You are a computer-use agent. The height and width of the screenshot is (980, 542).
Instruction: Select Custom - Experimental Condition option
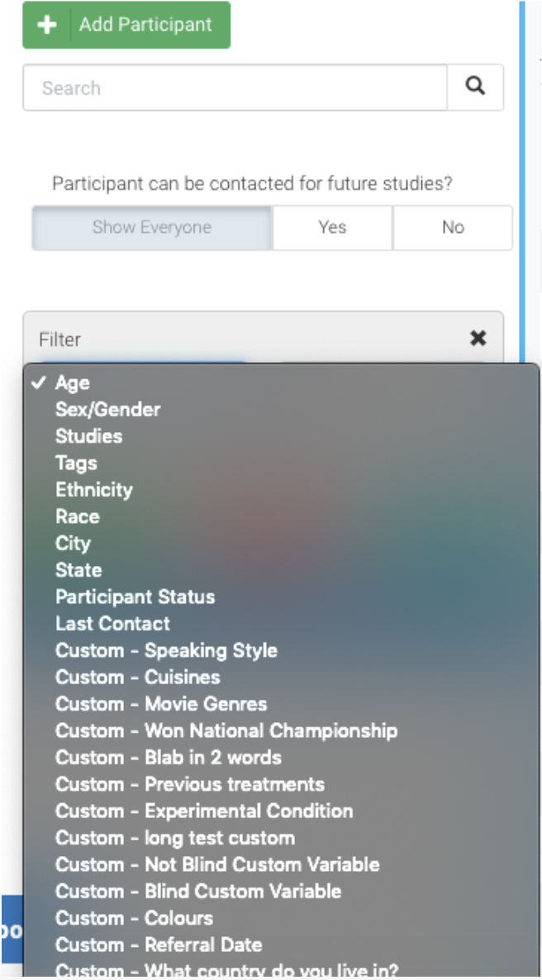click(203, 811)
